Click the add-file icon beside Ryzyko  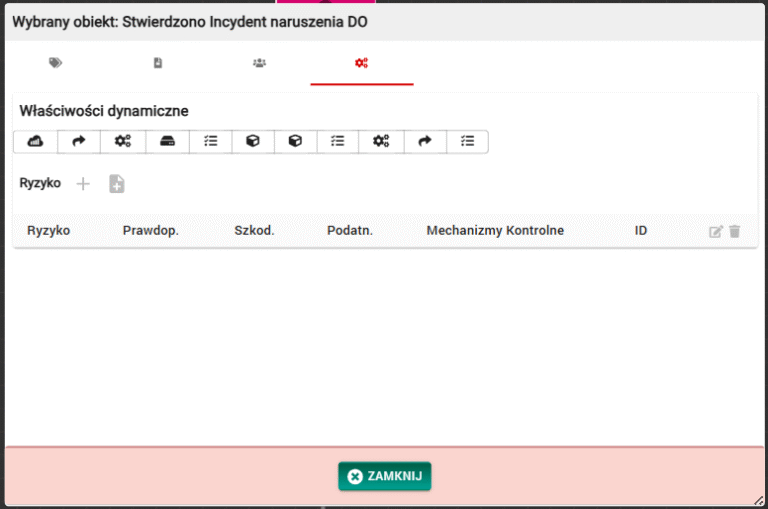coord(116,184)
